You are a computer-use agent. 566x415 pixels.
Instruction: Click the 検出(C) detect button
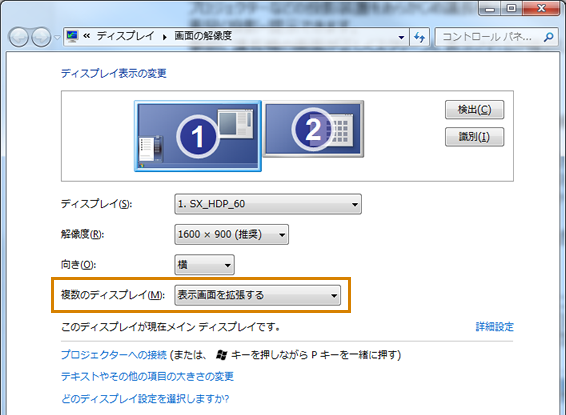click(x=474, y=110)
